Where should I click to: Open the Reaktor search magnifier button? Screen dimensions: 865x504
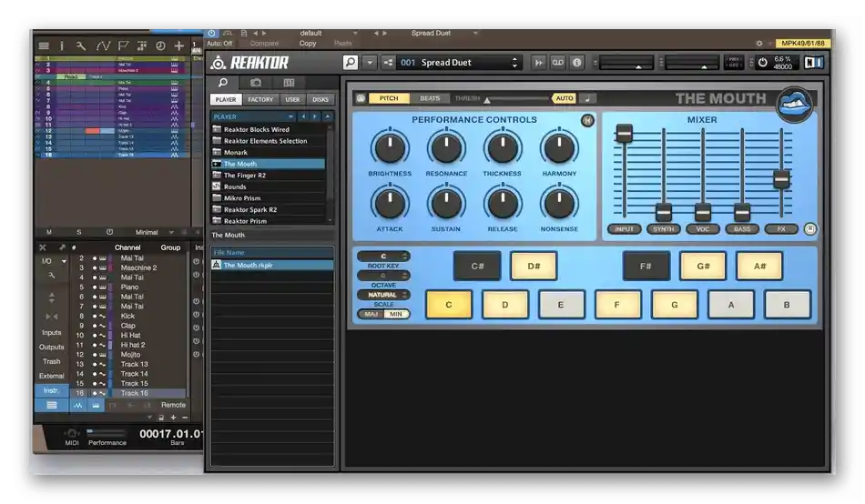pyautogui.click(x=351, y=62)
